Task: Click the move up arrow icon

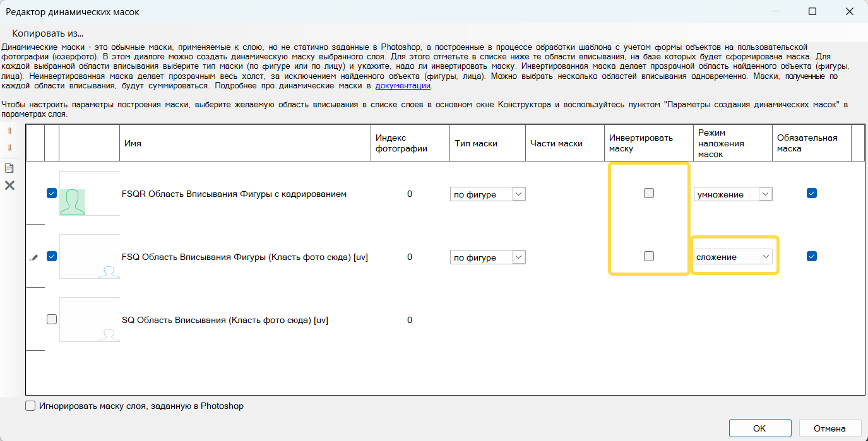Action: (9, 131)
